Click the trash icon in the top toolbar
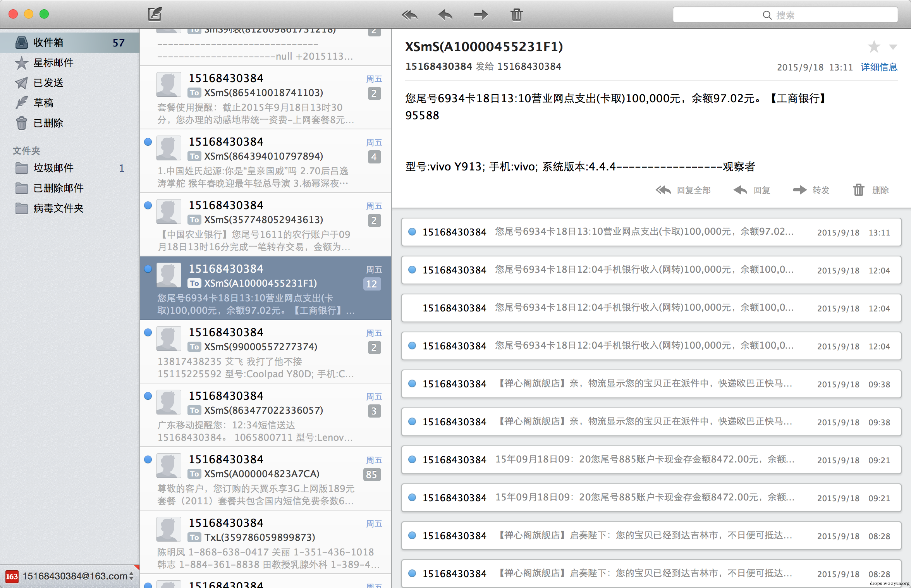Image resolution: width=911 pixels, height=588 pixels. 516,15
